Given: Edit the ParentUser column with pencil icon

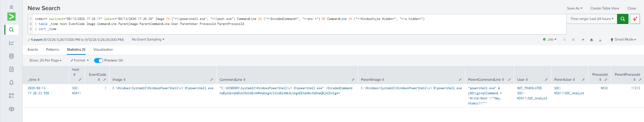Looking at the screenshot, I should tap(583, 80).
